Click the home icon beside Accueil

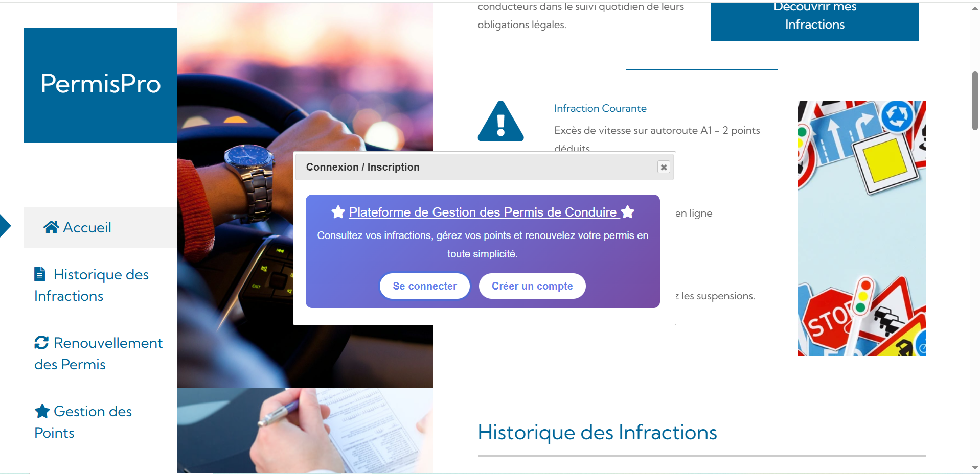coord(51,227)
